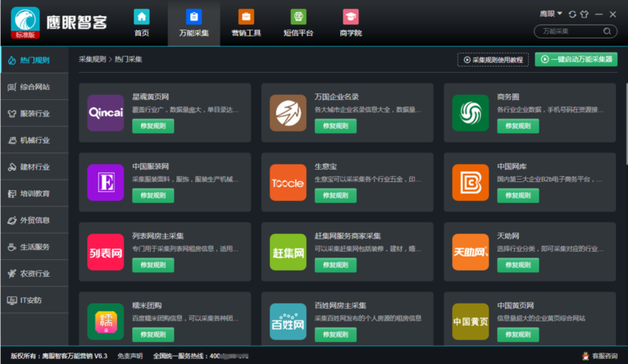Screen dimensions: 628x364
Task: Click 生意宝 title text
Action: [x=326, y=167]
